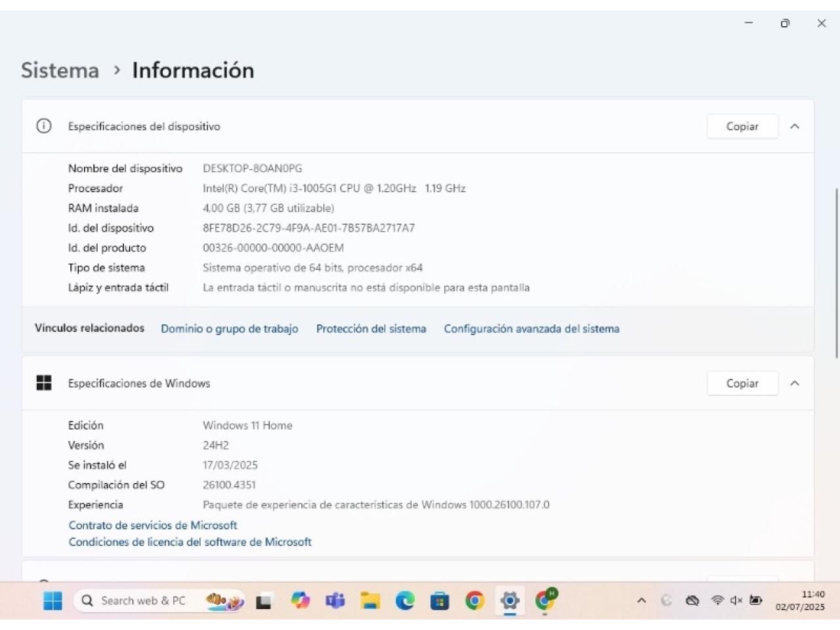
Task: Launch Microsoft Edge from the taskbar
Action: 405,600
